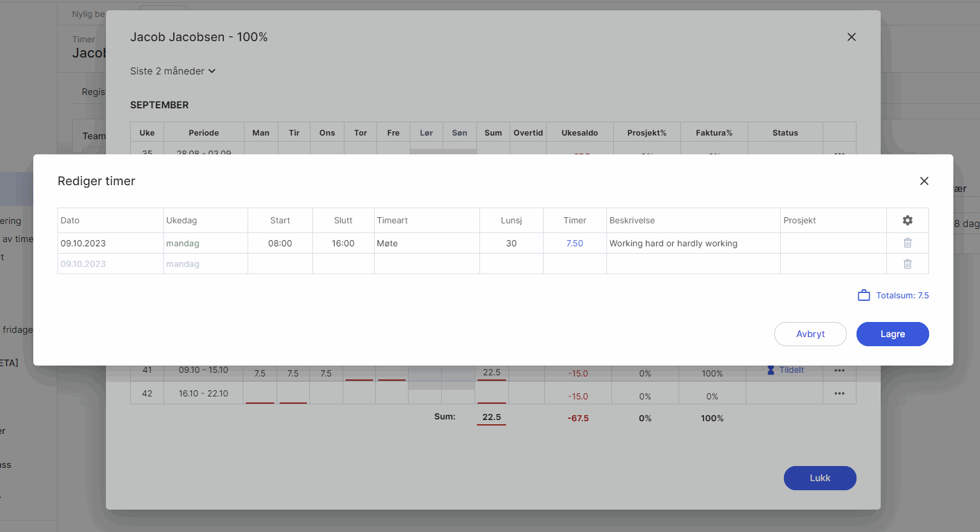
Task: Delete the 08:00 Møte time entry
Action: coord(907,243)
